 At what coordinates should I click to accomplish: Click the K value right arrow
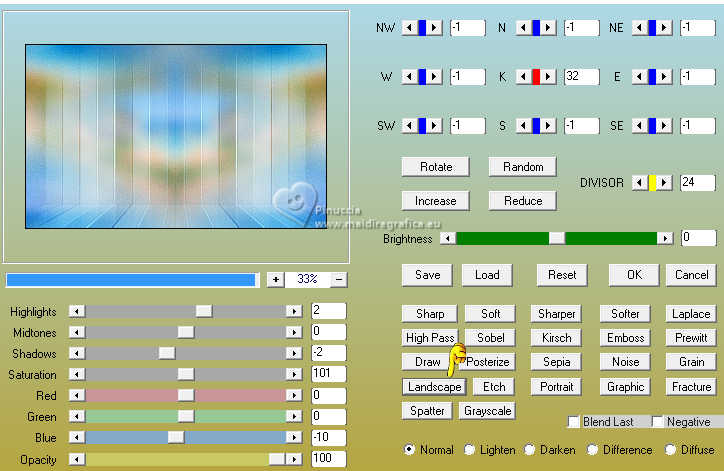tap(548, 77)
